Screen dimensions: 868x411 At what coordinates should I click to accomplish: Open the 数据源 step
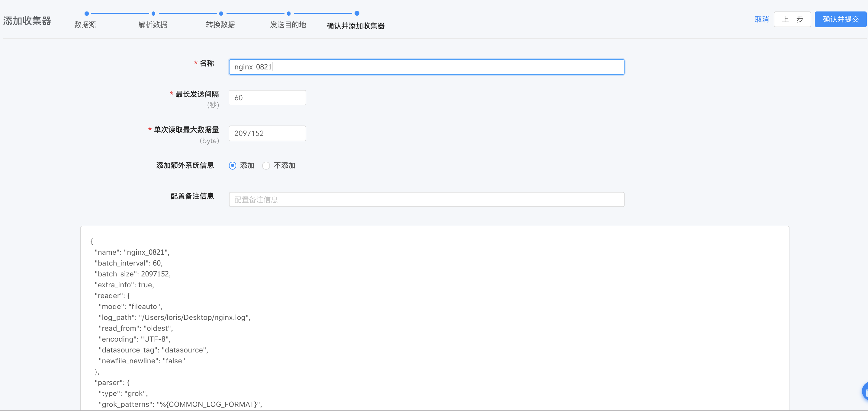pos(85,24)
